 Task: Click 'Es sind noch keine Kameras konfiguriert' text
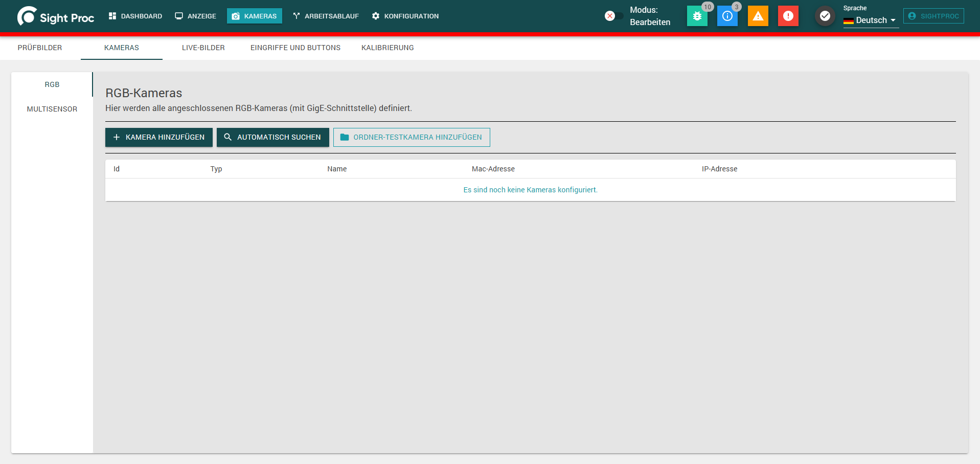[531, 190]
